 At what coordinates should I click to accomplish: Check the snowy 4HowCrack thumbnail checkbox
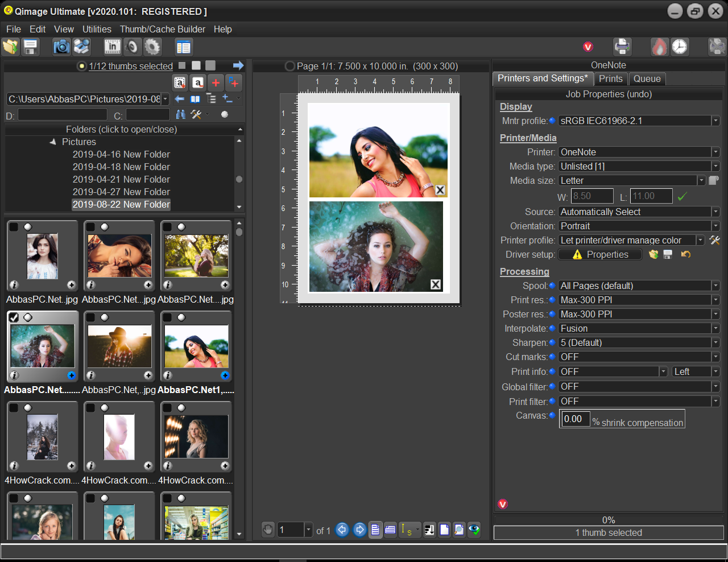[x=14, y=408]
